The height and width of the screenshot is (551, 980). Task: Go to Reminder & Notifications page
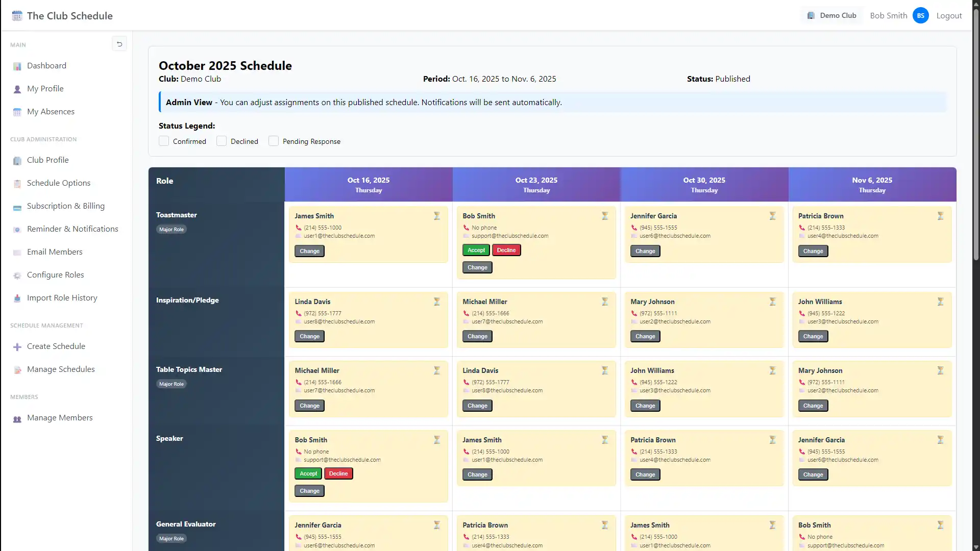[x=72, y=229]
